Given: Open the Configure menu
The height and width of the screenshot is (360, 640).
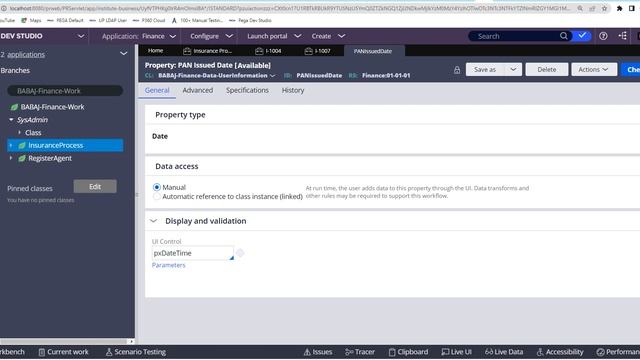Looking at the screenshot, I should pos(211,36).
